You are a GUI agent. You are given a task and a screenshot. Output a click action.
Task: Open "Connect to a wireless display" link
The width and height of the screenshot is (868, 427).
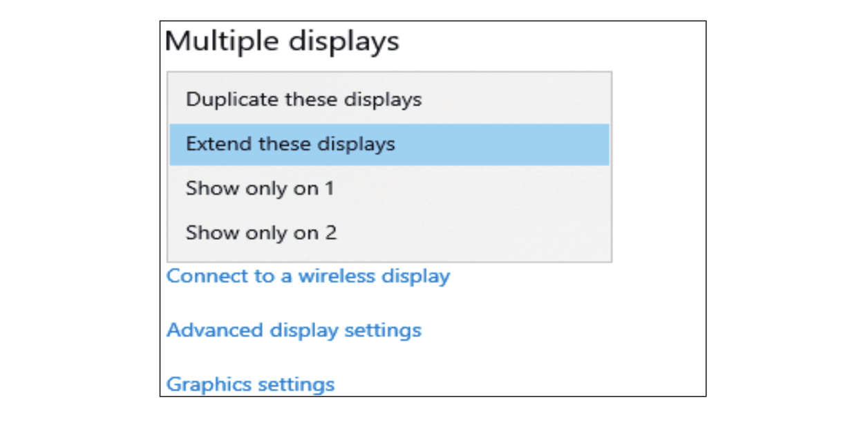[x=308, y=276]
